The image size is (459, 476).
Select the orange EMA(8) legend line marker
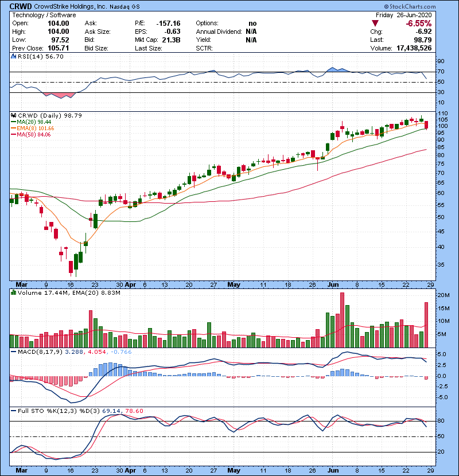tap(13, 128)
